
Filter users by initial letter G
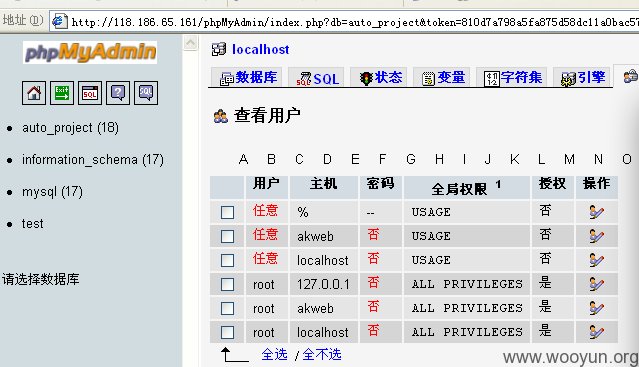(x=411, y=159)
